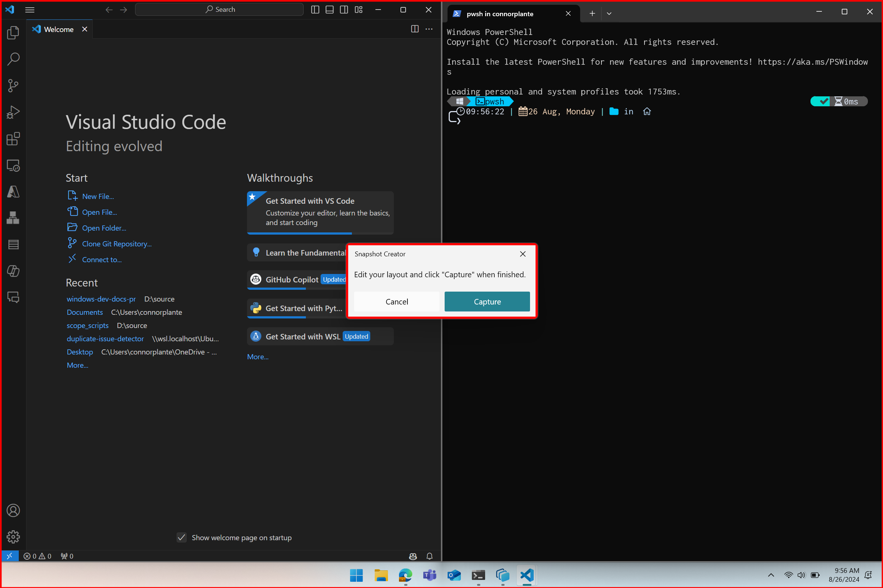This screenshot has height=588, width=883.
Task: Click More recent projects link
Action: click(77, 365)
